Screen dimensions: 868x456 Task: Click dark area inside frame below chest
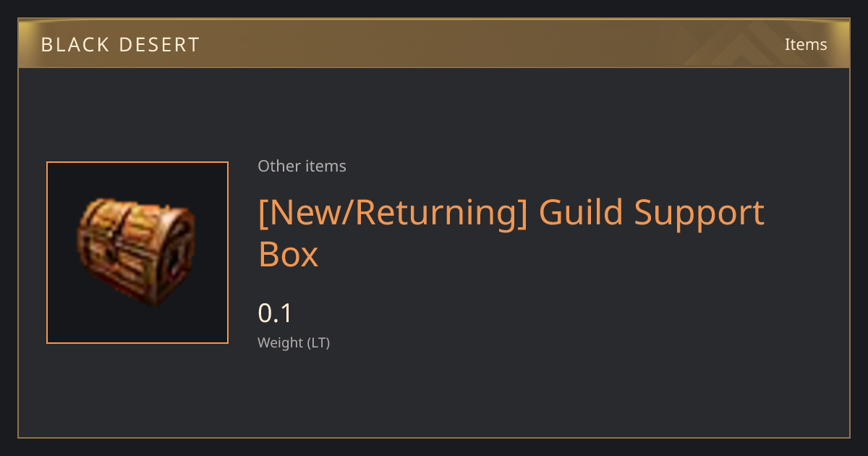[137, 326]
